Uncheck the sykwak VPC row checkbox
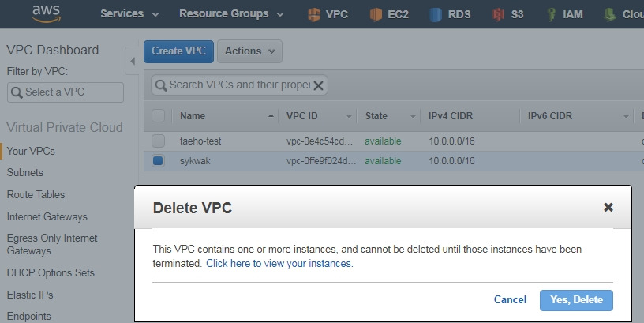Image resolution: width=644 pixels, height=323 pixels. (x=158, y=160)
